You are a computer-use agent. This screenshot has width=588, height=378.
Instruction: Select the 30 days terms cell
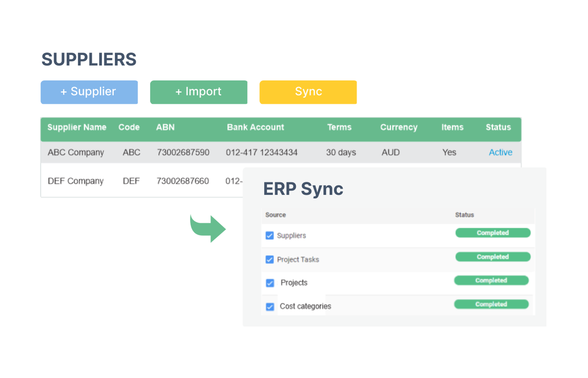tap(341, 152)
